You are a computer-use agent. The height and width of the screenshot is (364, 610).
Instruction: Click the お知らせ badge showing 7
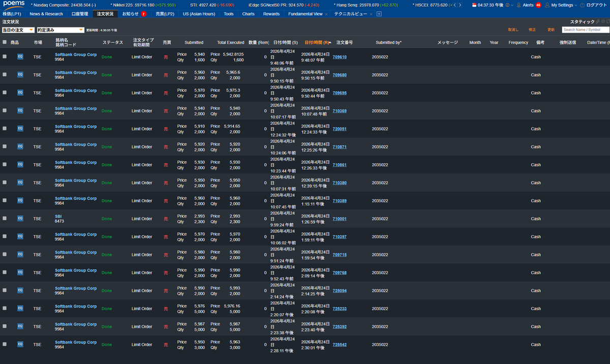coord(144,14)
